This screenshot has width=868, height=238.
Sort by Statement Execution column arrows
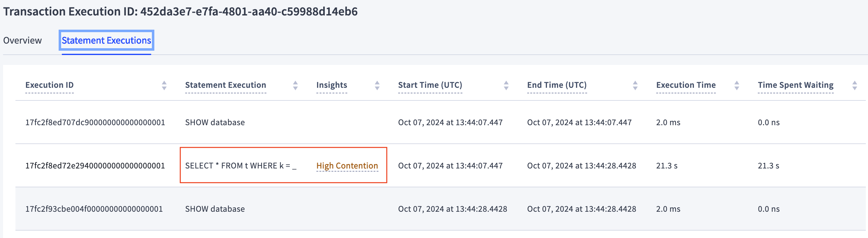295,85
